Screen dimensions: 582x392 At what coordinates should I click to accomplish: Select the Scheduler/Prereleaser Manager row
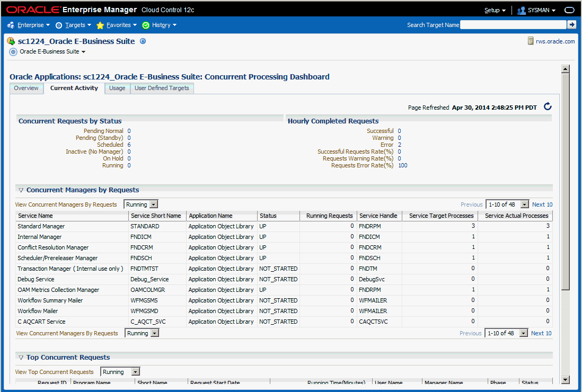pyautogui.click(x=284, y=258)
